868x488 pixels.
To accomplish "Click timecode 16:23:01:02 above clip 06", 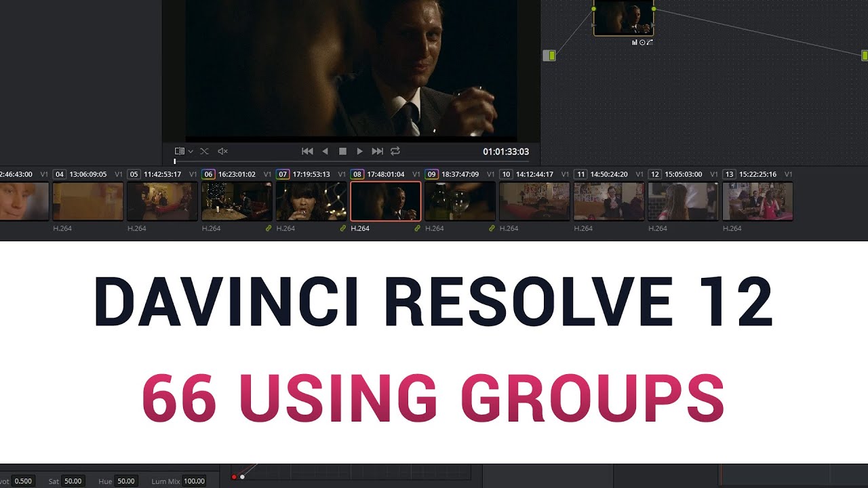I will coord(237,174).
